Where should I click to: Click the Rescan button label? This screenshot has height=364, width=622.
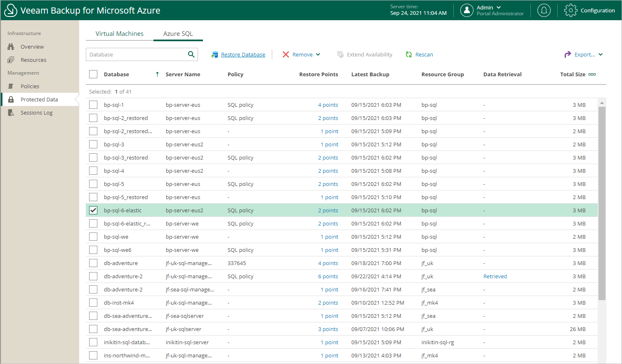[x=424, y=54]
